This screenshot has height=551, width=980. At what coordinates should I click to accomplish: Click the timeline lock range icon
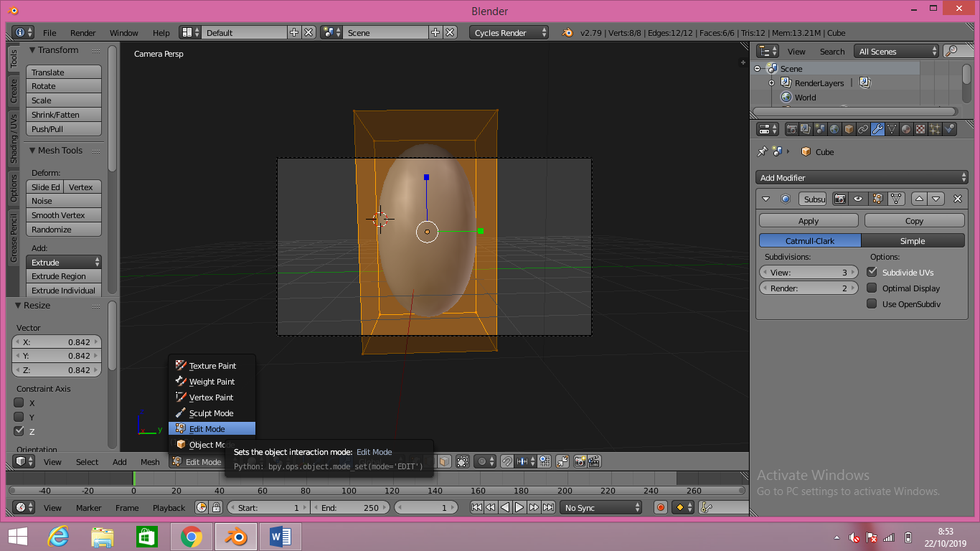pos(215,507)
